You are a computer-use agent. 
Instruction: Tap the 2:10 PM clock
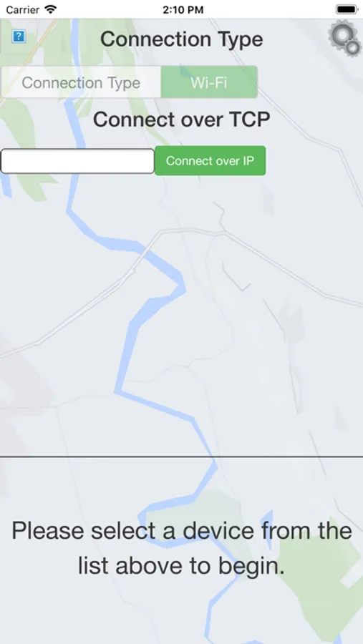click(x=183, y=10)
